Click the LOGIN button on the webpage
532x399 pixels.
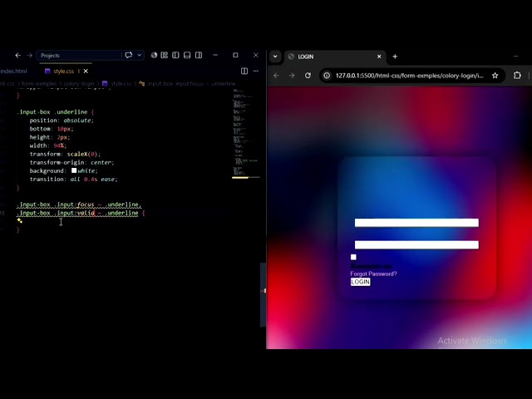pyautogui.click(x=360, y=282)
